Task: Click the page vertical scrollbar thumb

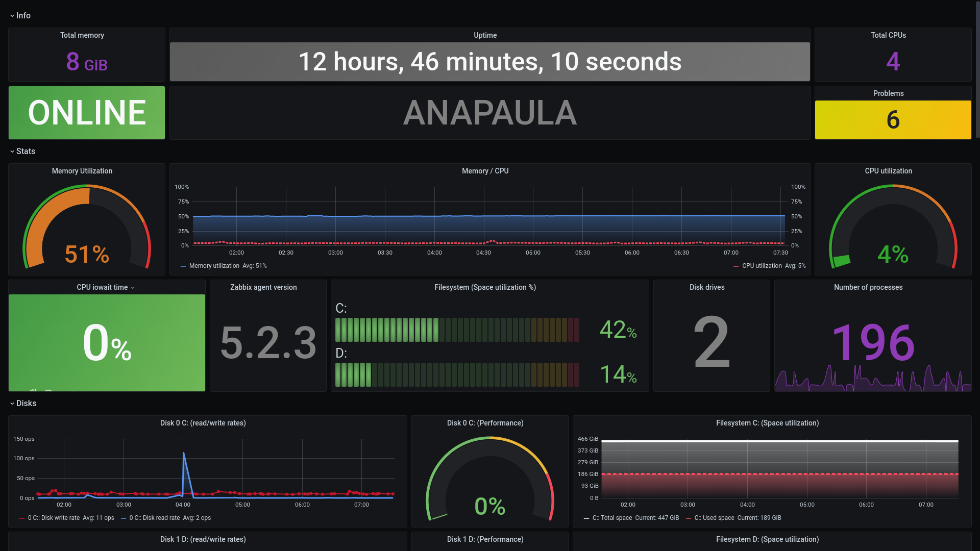Action: (x=977, y=69)
